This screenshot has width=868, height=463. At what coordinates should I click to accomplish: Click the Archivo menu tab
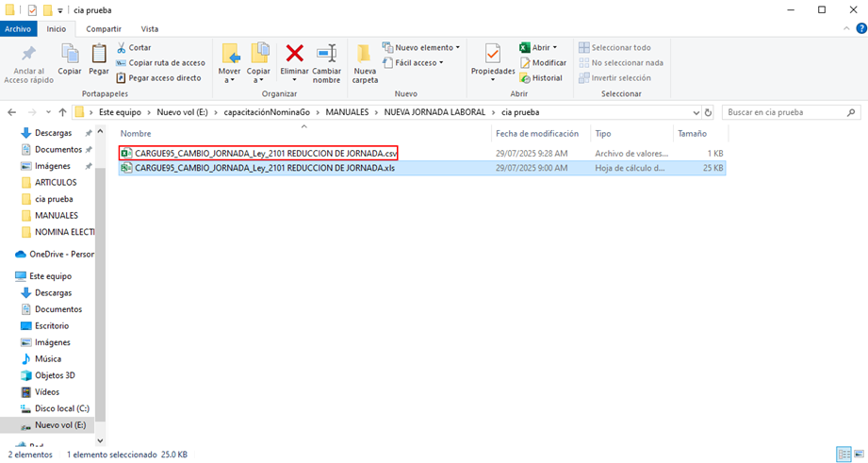(18, 29)
